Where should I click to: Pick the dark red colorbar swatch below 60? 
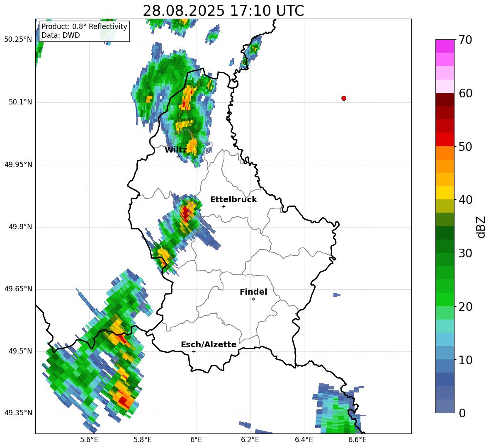[x=445, y=99]
